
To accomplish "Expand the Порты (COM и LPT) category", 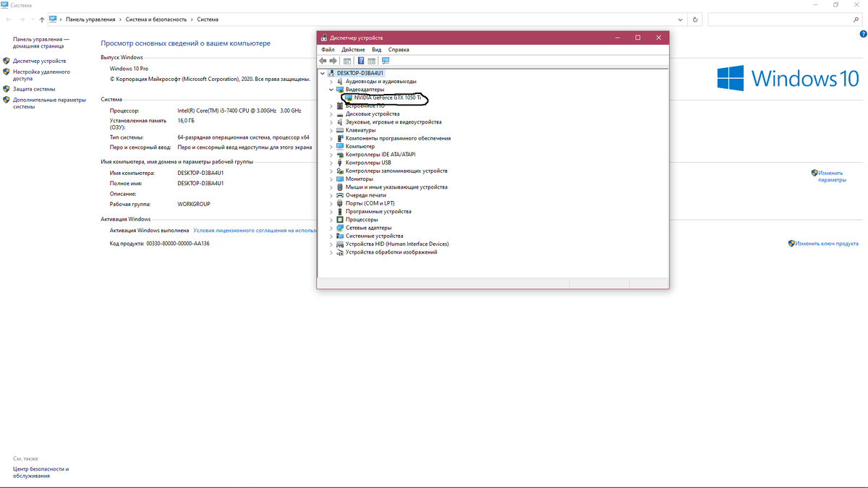I will (x=331, y=203).
